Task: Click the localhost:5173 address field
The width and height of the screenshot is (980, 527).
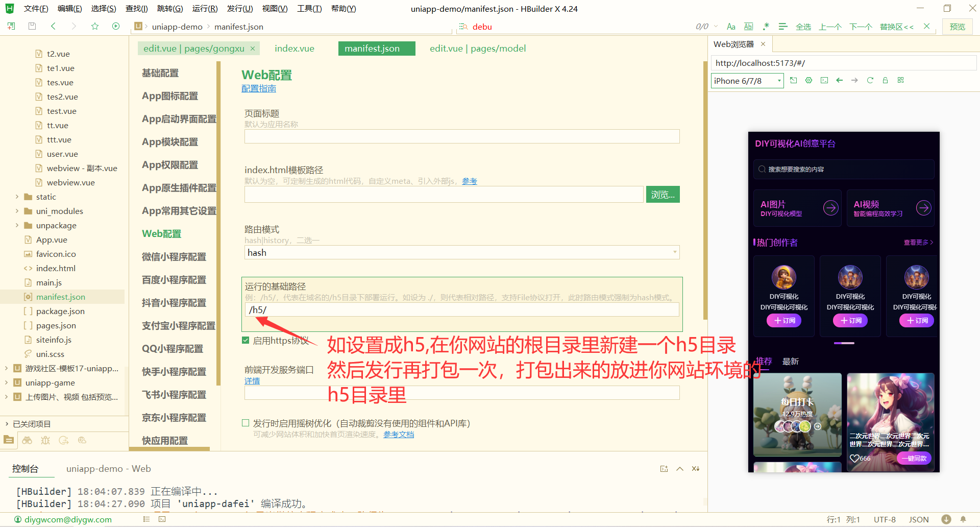Action: (842, 63)
